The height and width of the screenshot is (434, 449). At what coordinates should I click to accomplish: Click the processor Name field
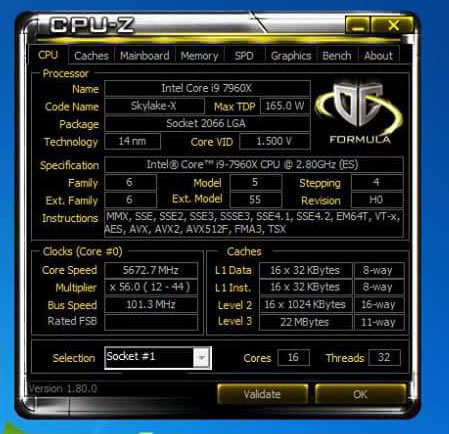(x=207, y=89)
